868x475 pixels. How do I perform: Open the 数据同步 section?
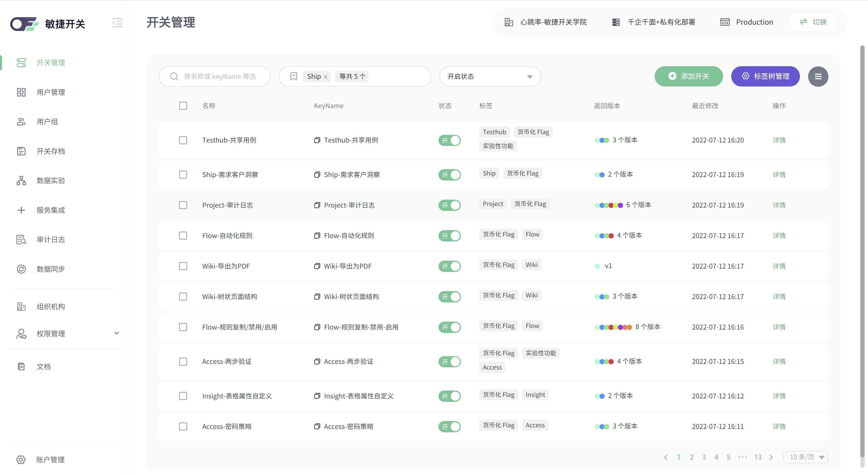(51, 269)
